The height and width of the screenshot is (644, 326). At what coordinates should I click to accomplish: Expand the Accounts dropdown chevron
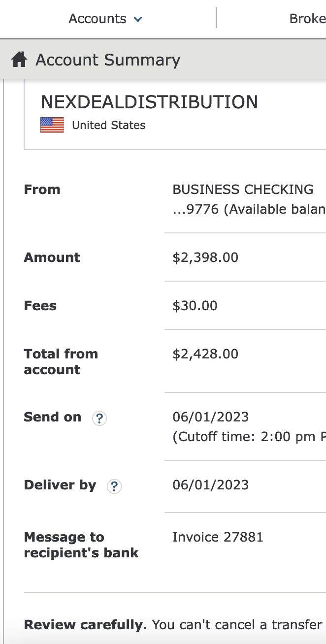[x=138, y=20]
